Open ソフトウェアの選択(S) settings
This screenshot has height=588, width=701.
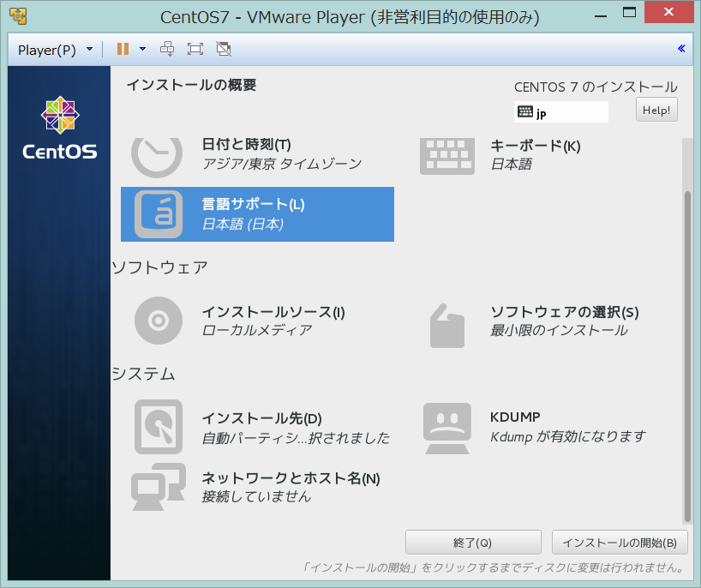coord(565,312)
